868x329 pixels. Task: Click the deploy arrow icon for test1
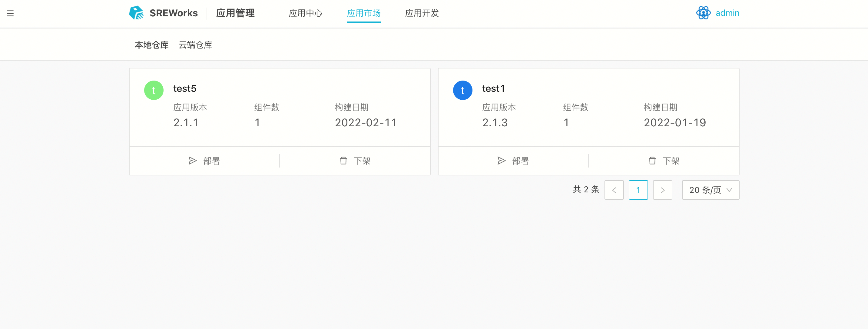[x=502, y=161]
